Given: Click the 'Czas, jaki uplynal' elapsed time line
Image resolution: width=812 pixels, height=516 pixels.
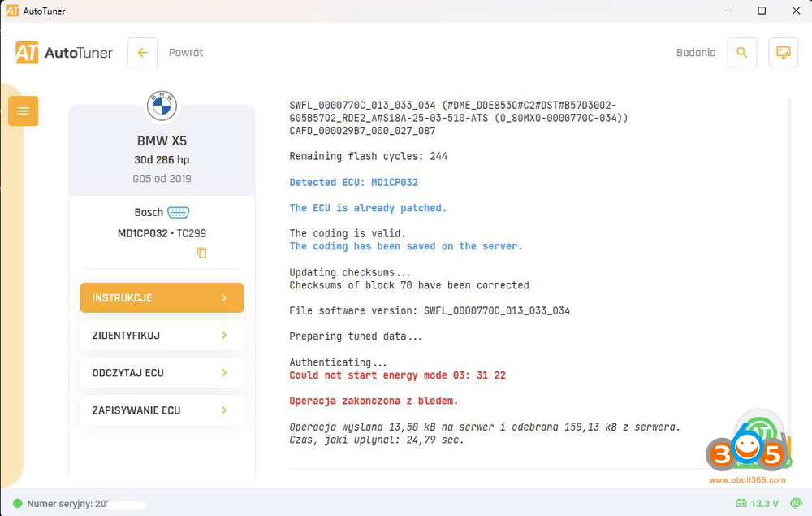Looking at the screenshot, I should click(377, 440).
